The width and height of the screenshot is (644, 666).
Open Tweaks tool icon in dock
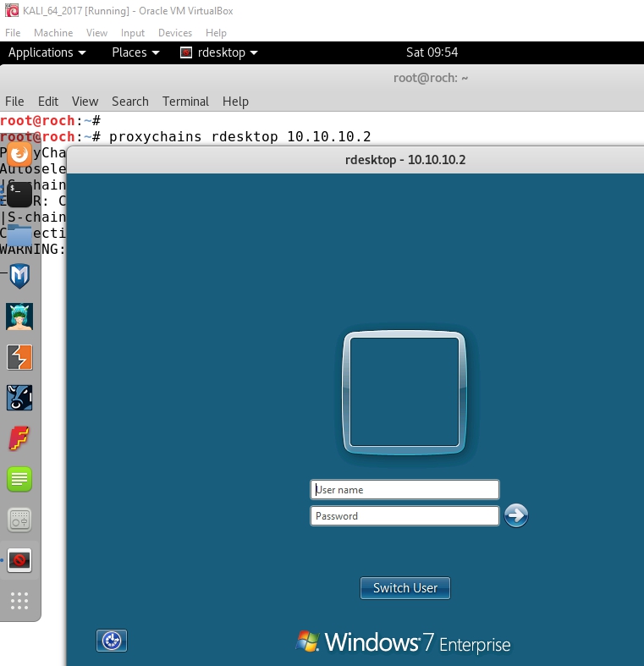tap(19, 520)
